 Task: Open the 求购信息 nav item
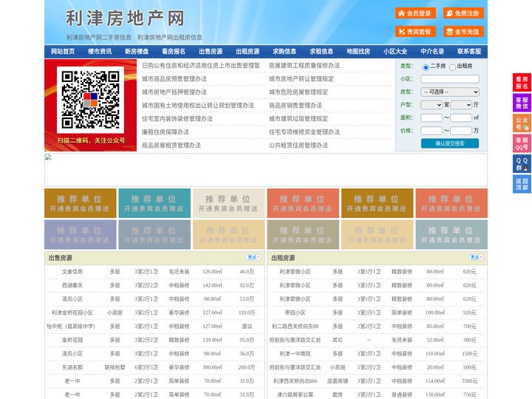[284, 52]
